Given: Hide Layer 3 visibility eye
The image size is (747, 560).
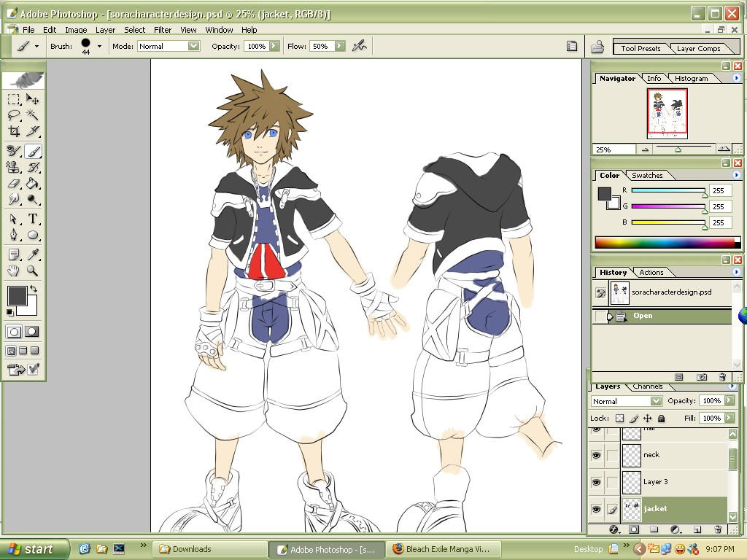Looking at the screenshot, I should (x=597, y=482).
